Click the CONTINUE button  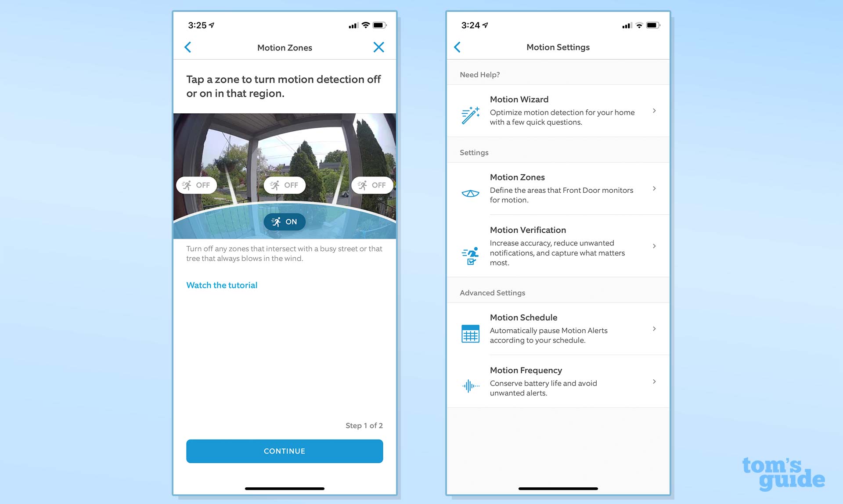(285, 450)
